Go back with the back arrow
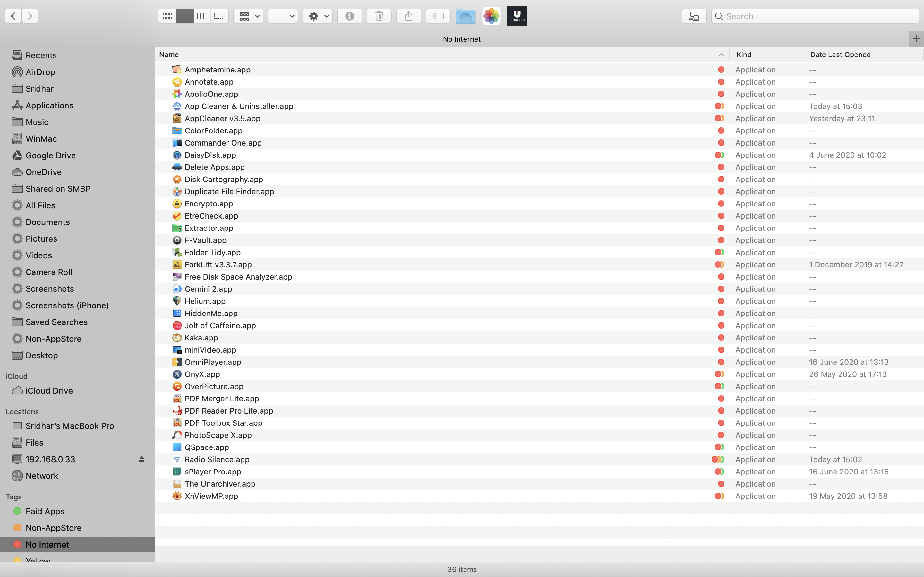The width and height of the screenshot is (924, 577). (13, 16)
